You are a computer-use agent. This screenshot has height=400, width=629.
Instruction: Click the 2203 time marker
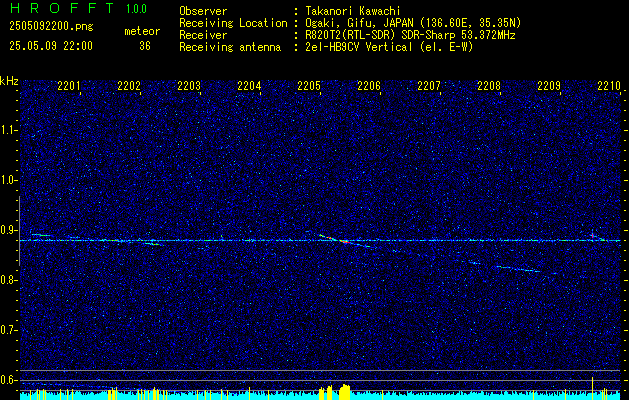coord(189,85)
